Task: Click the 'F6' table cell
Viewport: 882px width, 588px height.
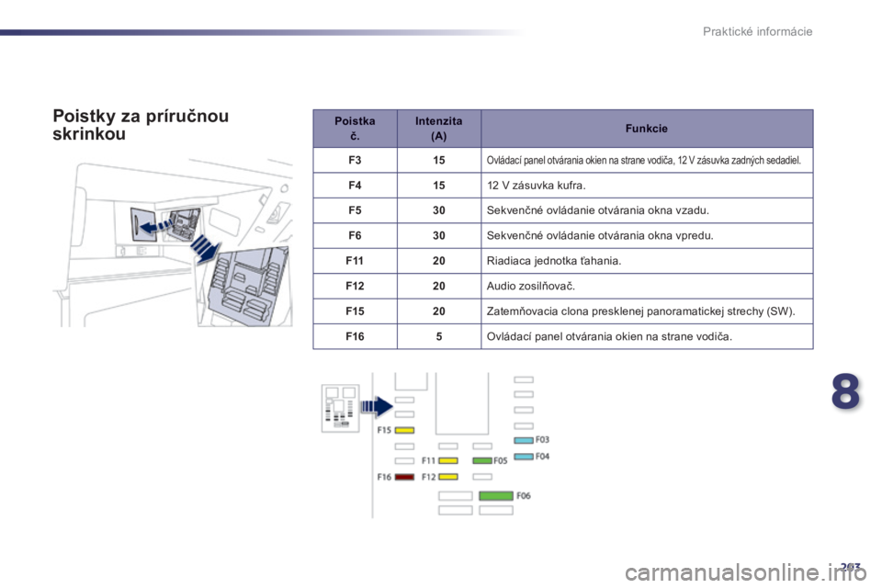Action: pyautogui.click(x=355, y=236)
